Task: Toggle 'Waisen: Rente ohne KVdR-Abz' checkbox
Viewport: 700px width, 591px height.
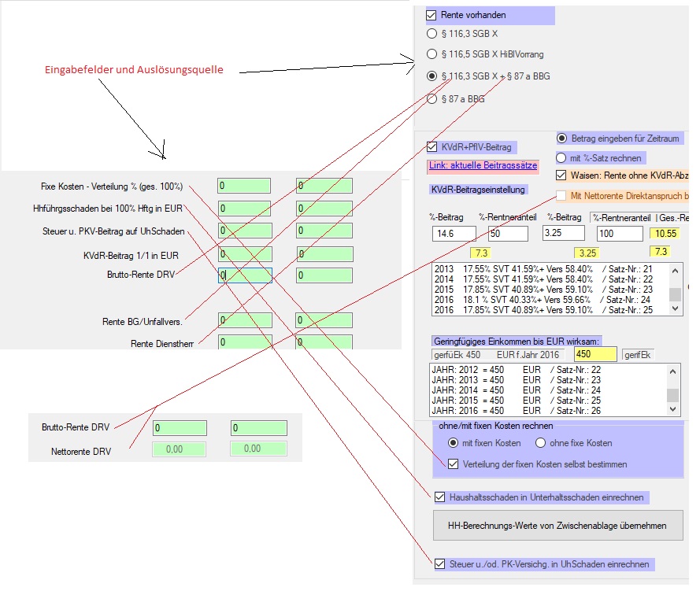Action: tap(561, 175)
